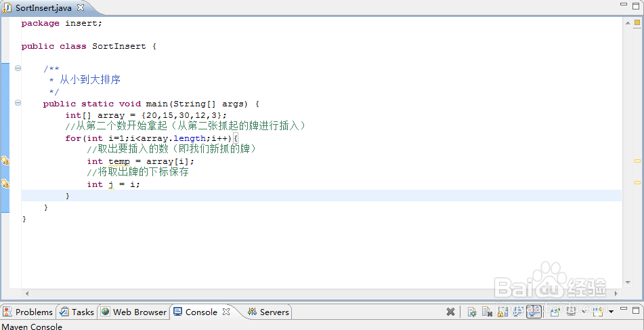
Task: Clear the console output
Action: coord(487,312)
